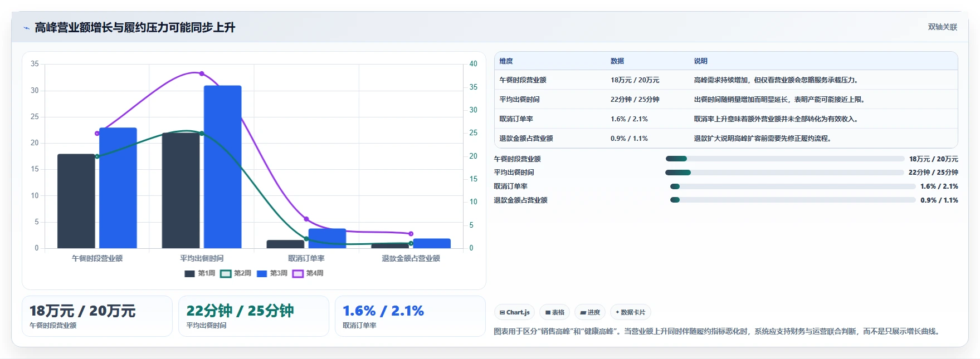Click the 说明 table column header
The image size is (980, 359).
coord(701,61)
